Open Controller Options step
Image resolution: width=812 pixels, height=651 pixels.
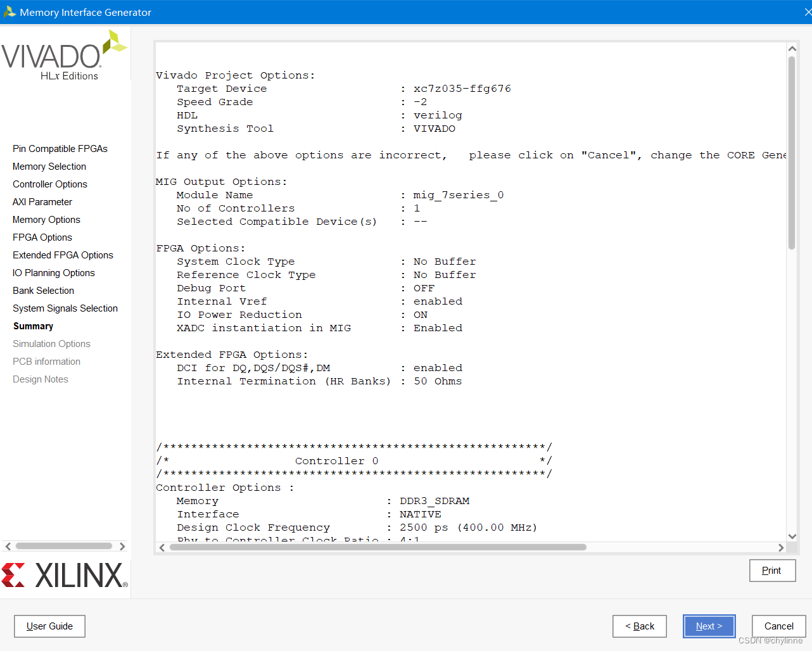click(50, 184)
